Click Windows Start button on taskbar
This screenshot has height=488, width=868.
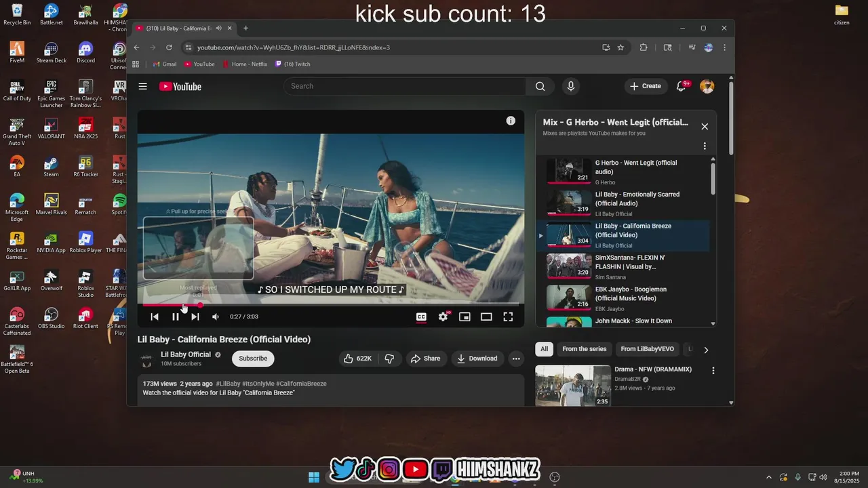314,476
